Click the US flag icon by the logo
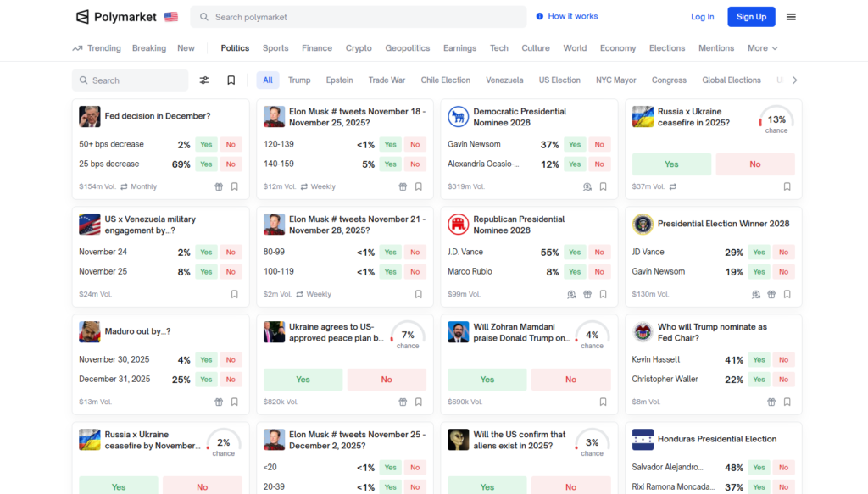The width and height of the screenshot is (868, 494). [171, 17]
